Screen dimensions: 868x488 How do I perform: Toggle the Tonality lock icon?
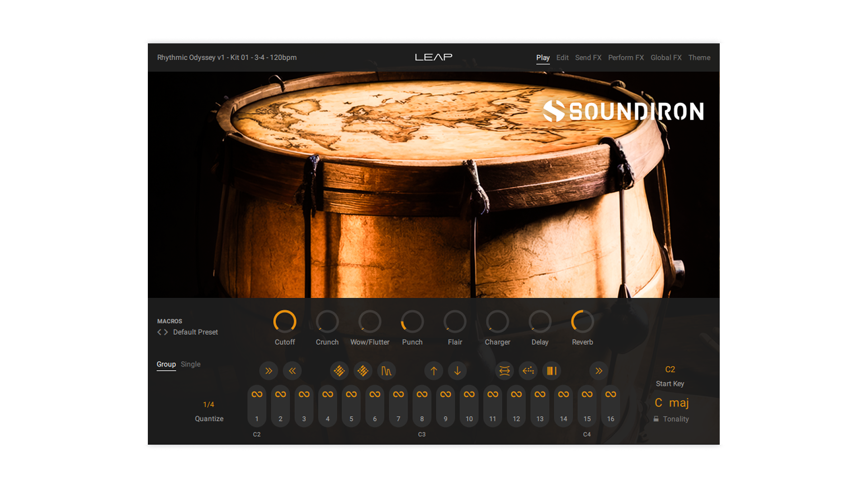[x=656, y=419]
